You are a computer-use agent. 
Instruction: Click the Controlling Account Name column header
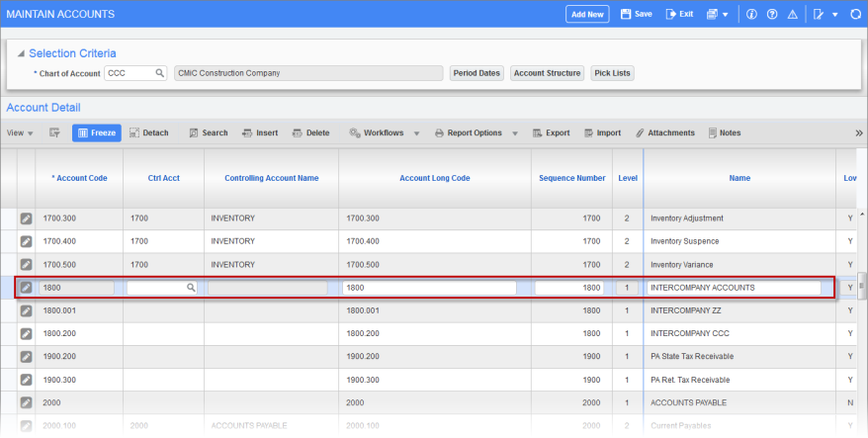click(x=271, y=178)
